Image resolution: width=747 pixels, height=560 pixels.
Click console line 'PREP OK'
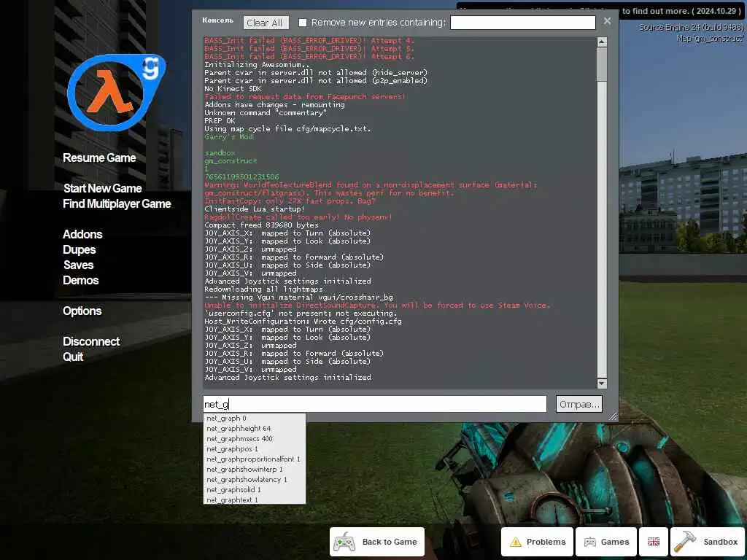220,121
